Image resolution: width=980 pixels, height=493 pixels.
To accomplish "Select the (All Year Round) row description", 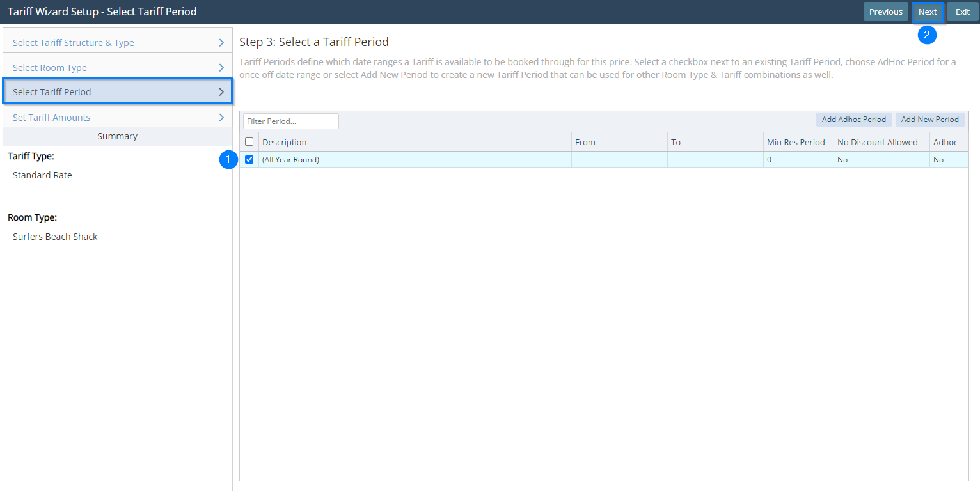I will pyautogui.click(x=290, y=160).
